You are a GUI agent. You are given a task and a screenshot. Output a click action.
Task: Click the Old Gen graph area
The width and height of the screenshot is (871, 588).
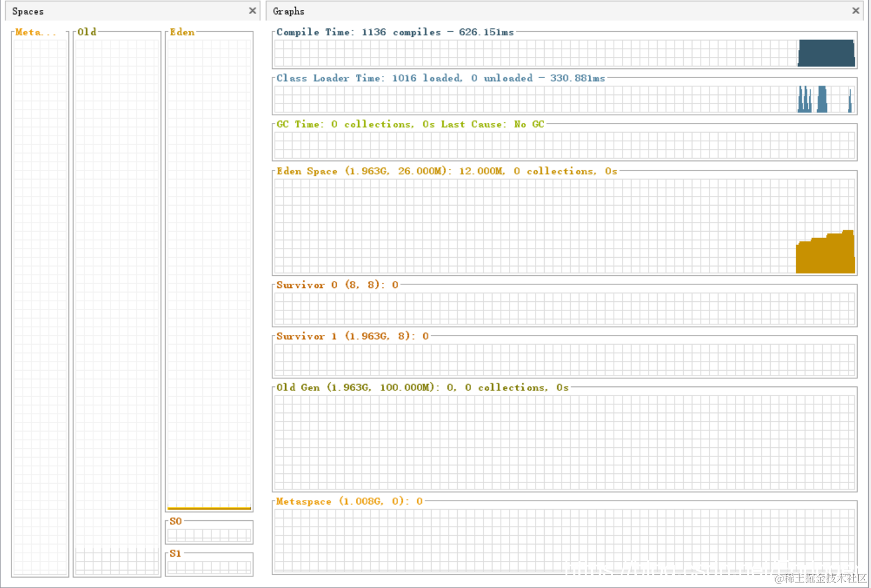click(x=564, y=443)
